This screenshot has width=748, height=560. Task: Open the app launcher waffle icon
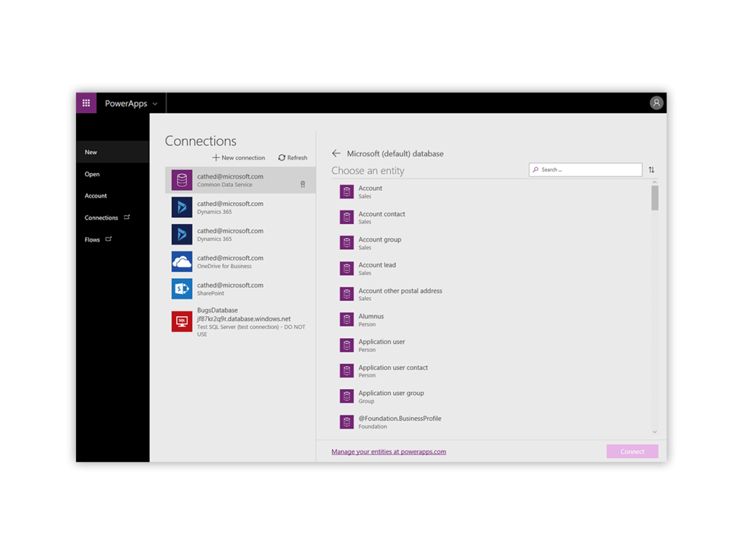click(x=86, y=103)
